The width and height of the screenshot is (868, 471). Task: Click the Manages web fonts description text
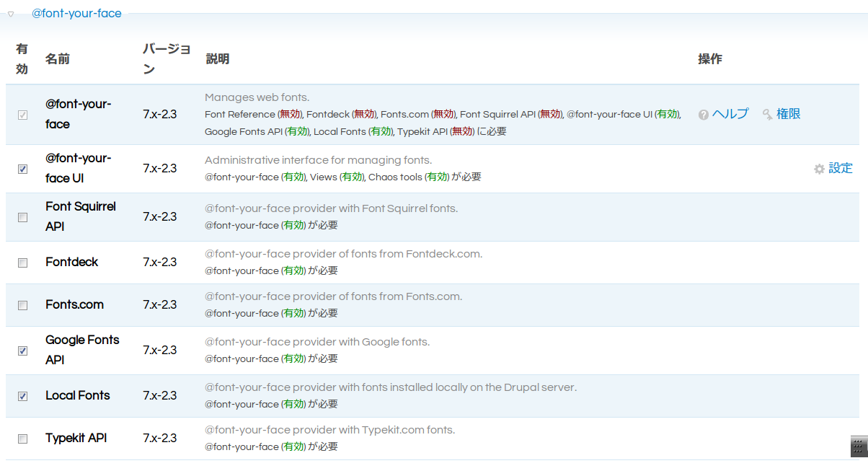coord(256,97)
